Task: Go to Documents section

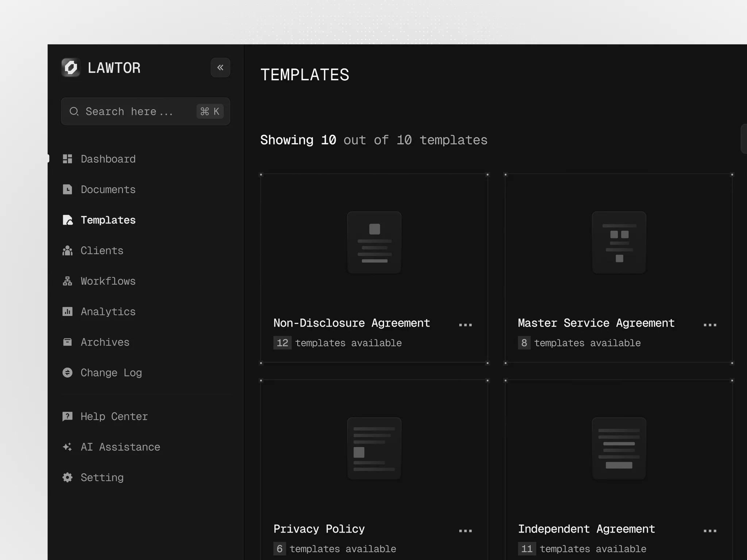Action: click(x=108, y=190)
